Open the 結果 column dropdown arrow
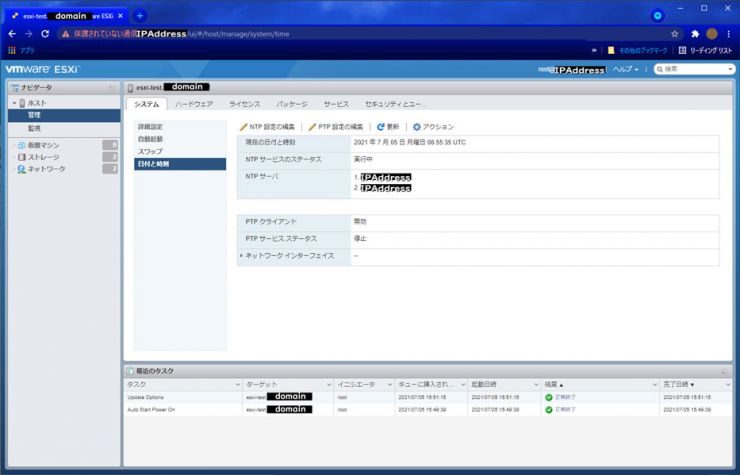Viewport: 740px width, 475px height. point(655,385)
